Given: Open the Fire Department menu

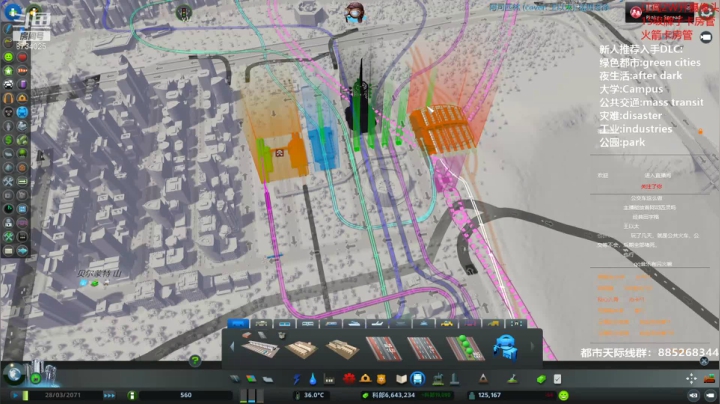Looking at the screenshot, I should point(366,379).
